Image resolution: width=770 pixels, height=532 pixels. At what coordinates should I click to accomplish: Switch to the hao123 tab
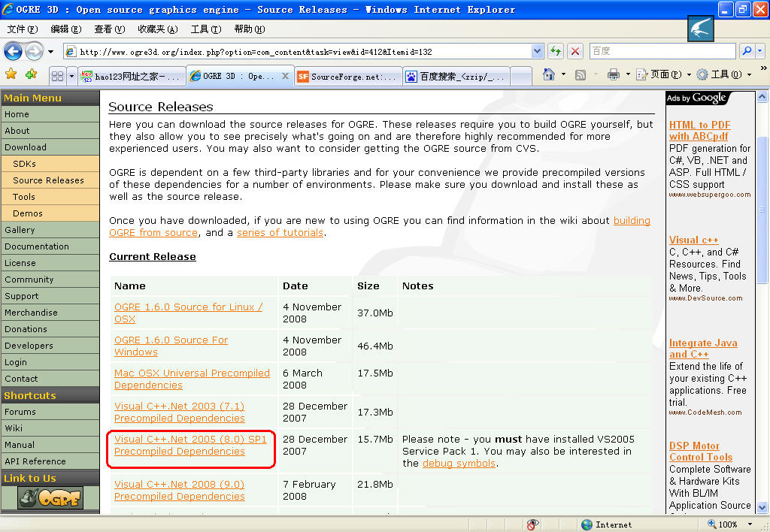pyautogui.click(x=131, y=76)
